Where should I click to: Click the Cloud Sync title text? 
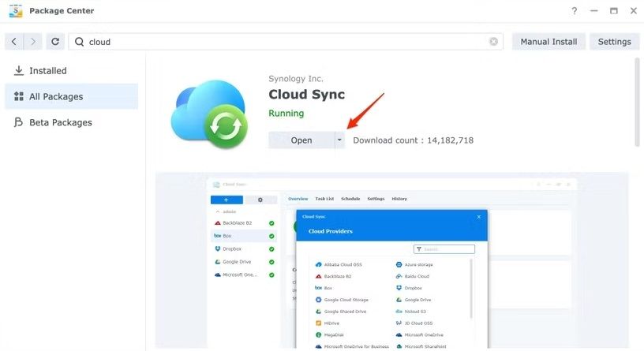pyautogui.click(x=307, y=95)
